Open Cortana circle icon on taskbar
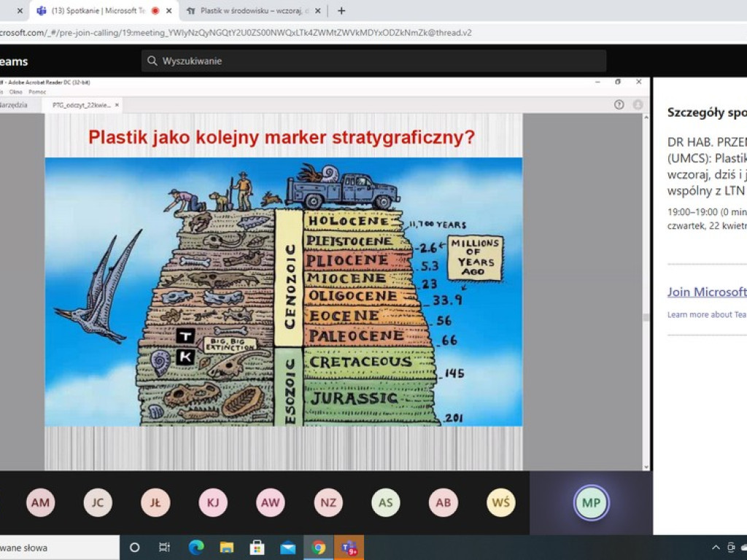Screen dimensions: 747x560 135,548
